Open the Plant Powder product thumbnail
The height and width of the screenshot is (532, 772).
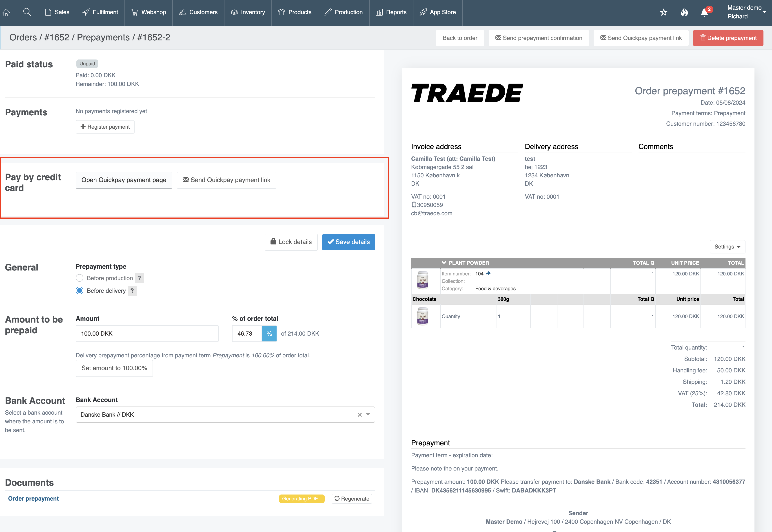point(423,280)
